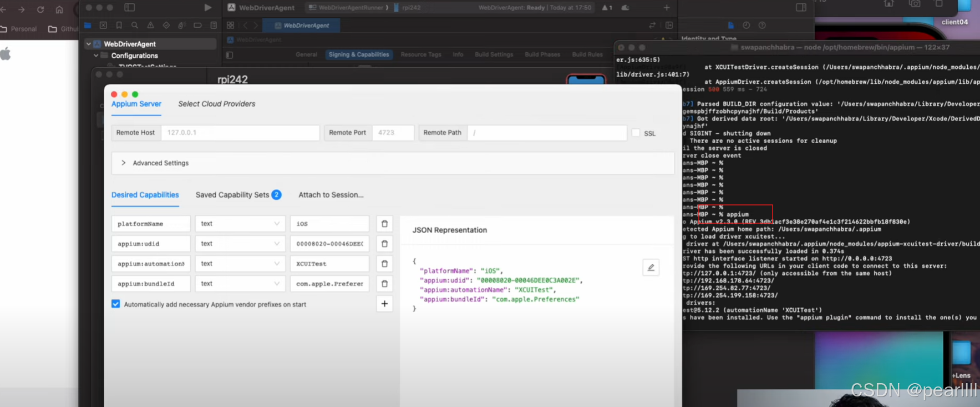Screen dimensions: 980x407
Task: Edit raw JSON with pencil icon
Action: [x=651, y=268]
